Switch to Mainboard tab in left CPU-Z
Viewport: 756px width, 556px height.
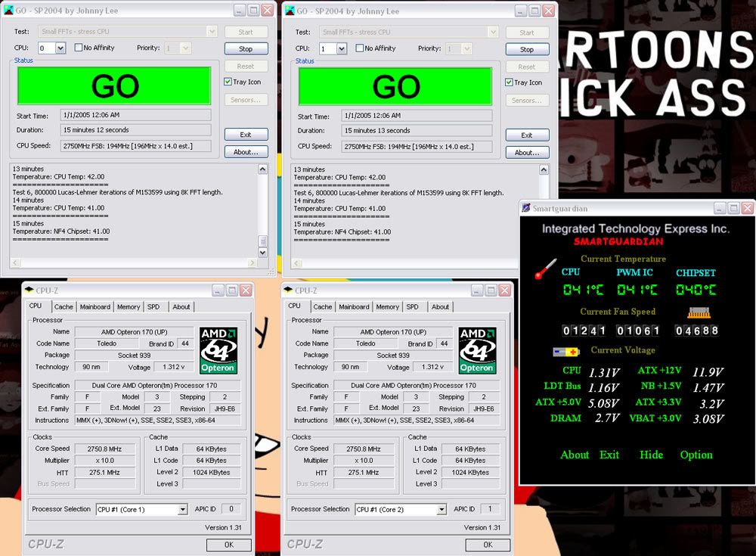pyautogui.click(x=95, y=307)
